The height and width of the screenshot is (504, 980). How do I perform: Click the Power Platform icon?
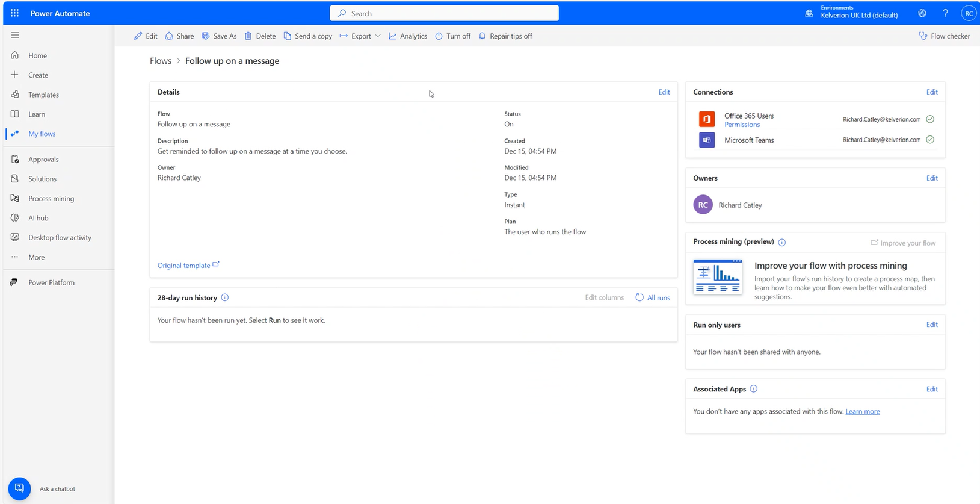tap(14, 282)
